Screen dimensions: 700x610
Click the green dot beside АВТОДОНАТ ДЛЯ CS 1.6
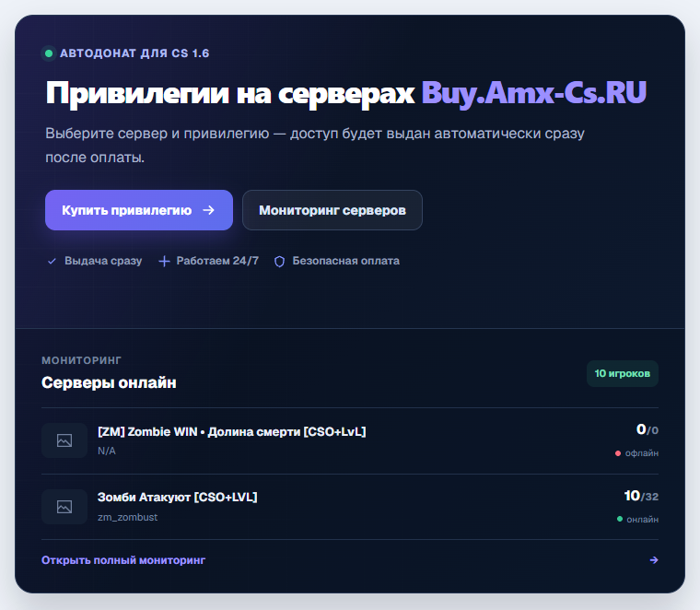[x=49, y=53]
